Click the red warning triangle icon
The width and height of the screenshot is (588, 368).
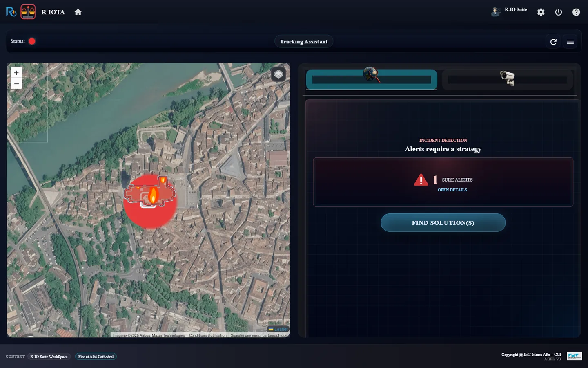[x=421, y=180]
